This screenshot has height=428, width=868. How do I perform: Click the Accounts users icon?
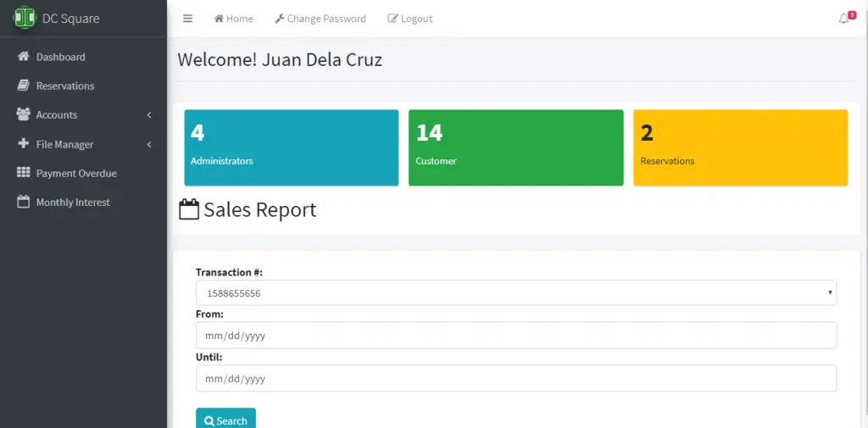coord(24,114)
